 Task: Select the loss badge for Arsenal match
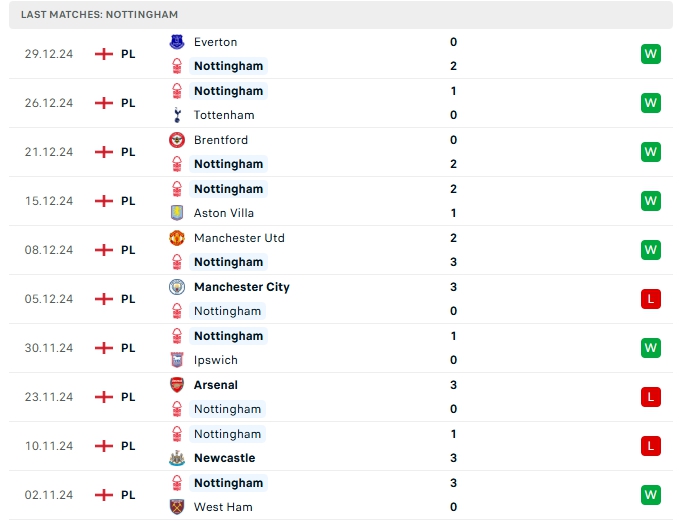(x=651, y=397)
